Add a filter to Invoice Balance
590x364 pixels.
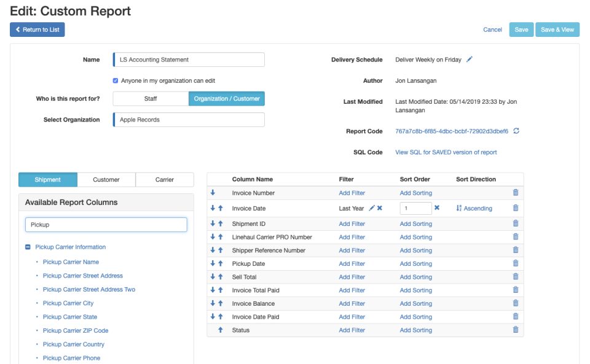352,303
